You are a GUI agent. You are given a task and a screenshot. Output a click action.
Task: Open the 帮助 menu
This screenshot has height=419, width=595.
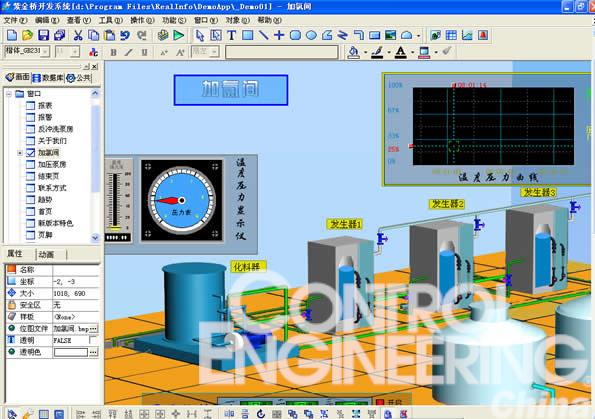click(269, 20)
